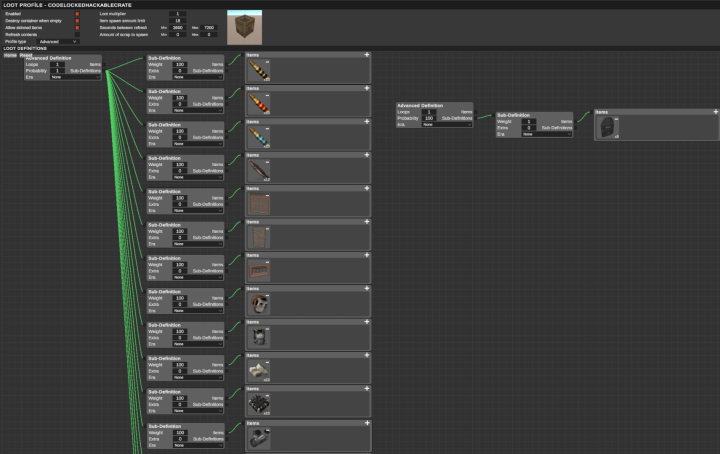Click the Reset button in Loot Definitions
The width and height of the screenshot is (720, 454).
(x=26, y=55)
